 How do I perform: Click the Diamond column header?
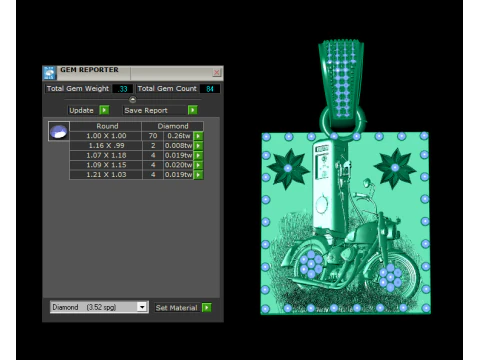173,126
